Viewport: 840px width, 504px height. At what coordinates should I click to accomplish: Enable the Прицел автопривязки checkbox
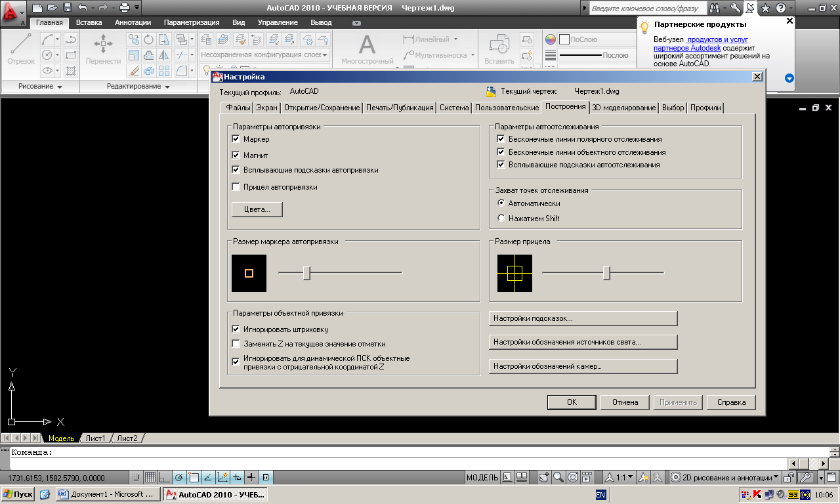click(236, 187)
